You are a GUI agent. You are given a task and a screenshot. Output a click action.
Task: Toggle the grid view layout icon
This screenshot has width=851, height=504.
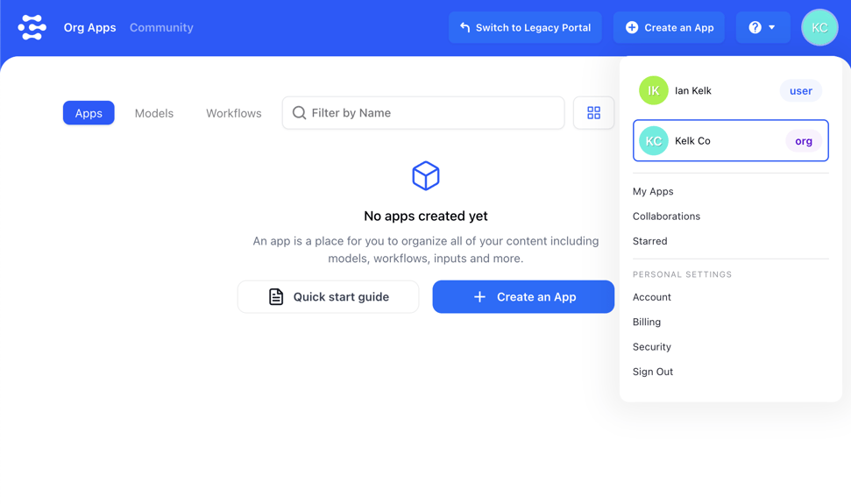click(593, 113)
